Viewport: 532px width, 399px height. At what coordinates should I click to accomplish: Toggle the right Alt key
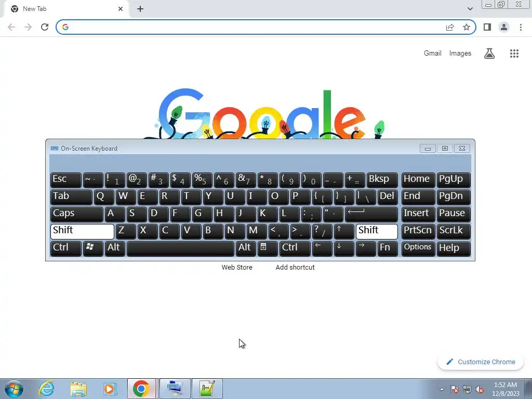click(246, 248)
